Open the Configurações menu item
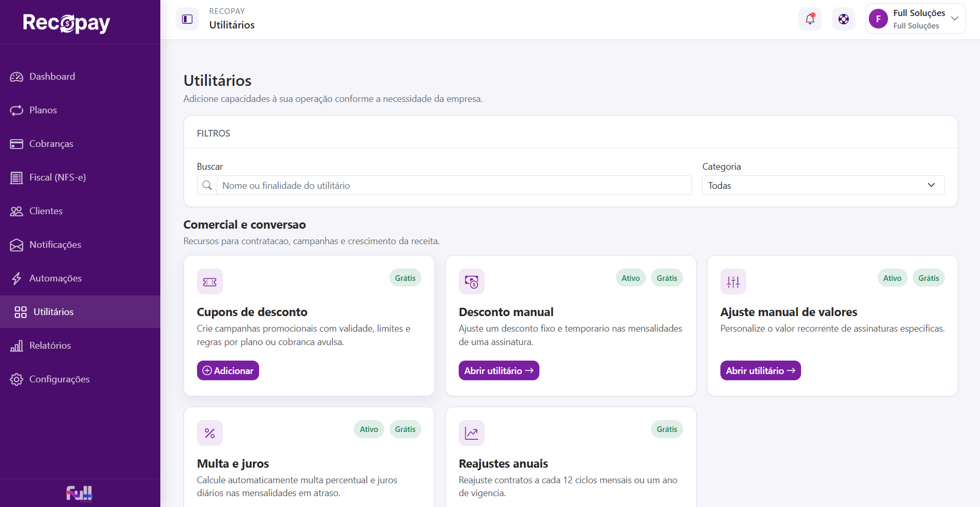 click(80, 379)
